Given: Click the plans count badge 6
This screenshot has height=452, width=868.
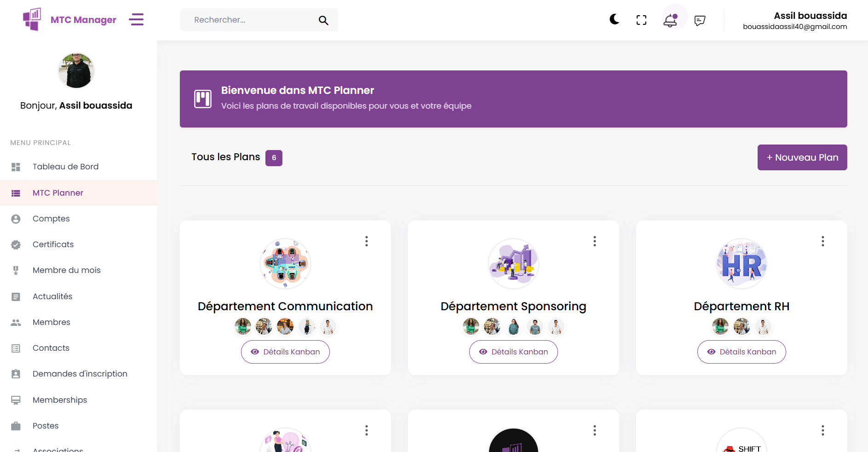Looking at the screenshot, I should pos(274,158).
